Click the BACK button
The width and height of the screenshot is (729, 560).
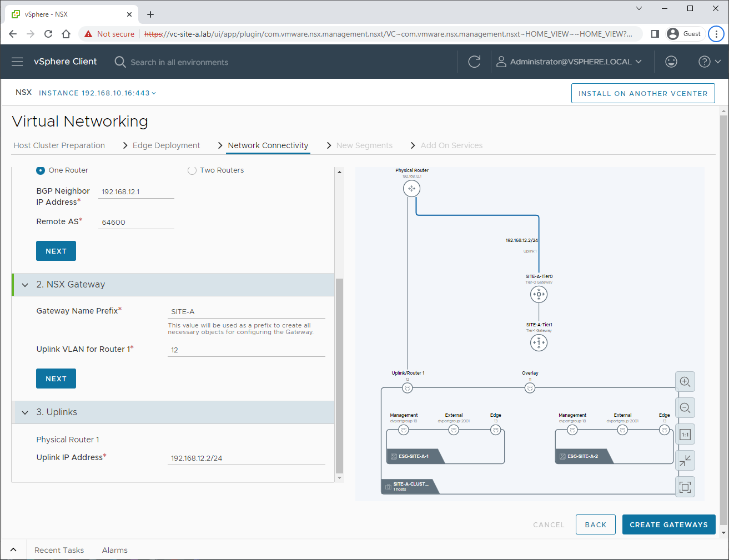(596, 524)
